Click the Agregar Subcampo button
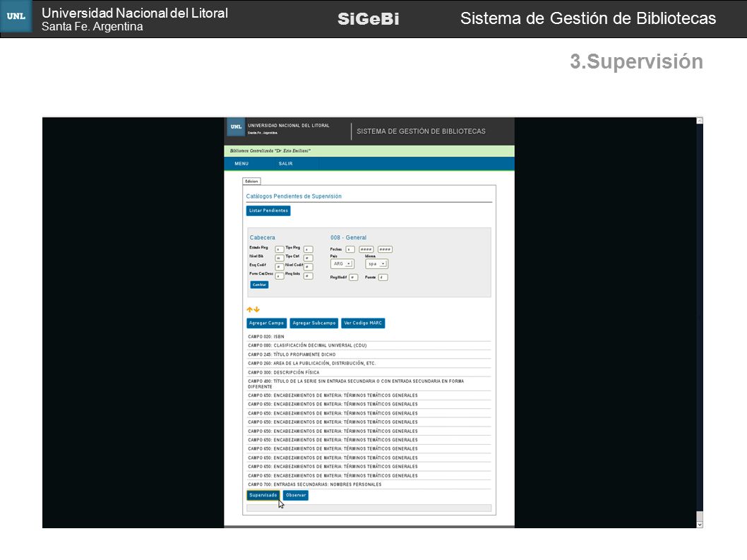Image resolution: width=747 pixels, height=560 pixels. 314,323
